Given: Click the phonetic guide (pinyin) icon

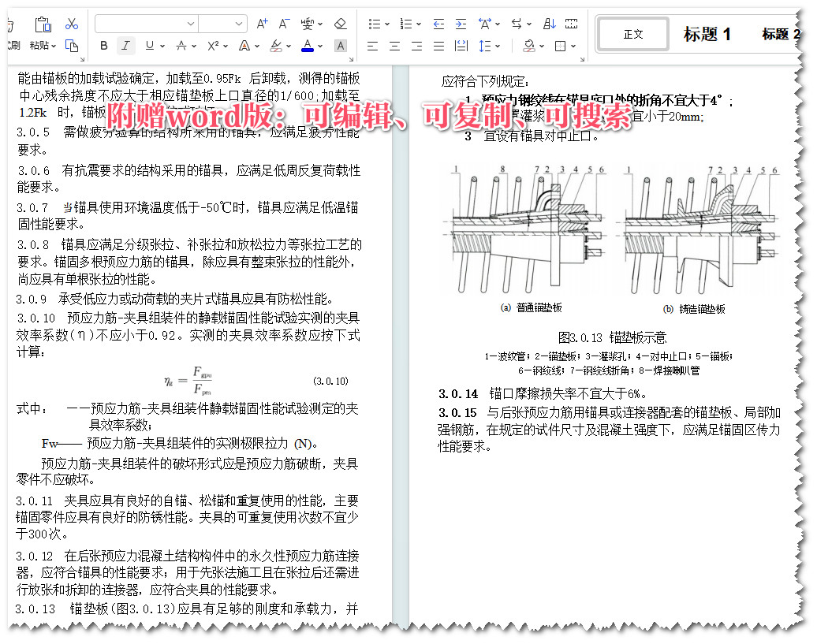Looking at the screenshot, I should click(305, 23).
